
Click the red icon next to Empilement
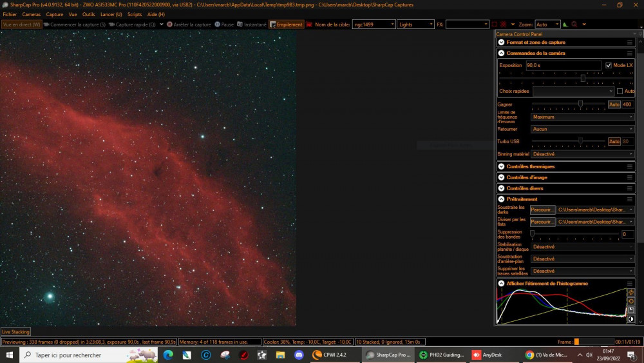[x=309, y=25]
